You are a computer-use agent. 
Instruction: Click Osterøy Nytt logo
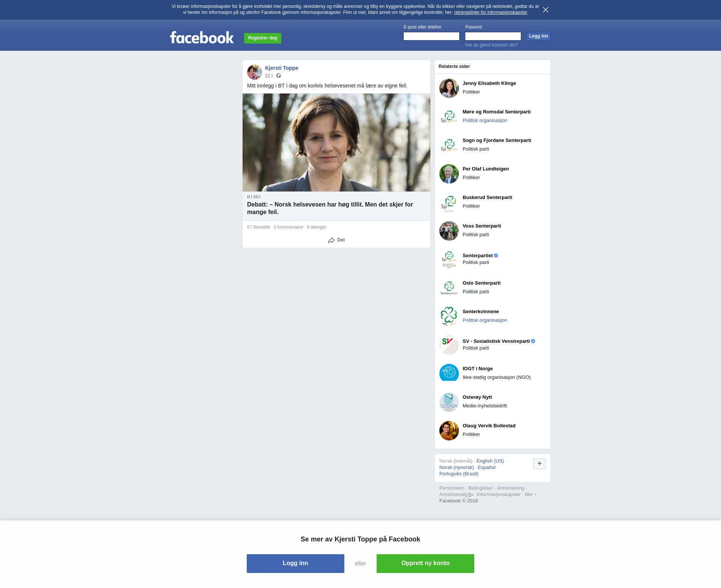449,402
